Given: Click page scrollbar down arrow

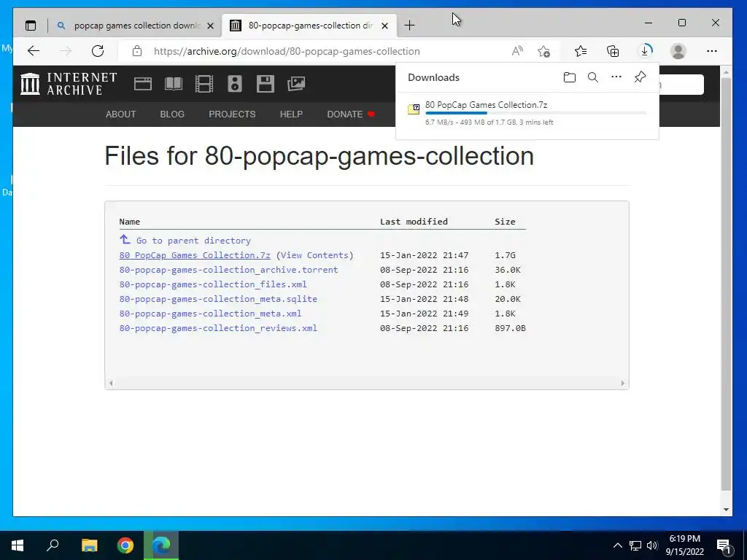Looking at the screenshot, I should (x=726, y=510).
